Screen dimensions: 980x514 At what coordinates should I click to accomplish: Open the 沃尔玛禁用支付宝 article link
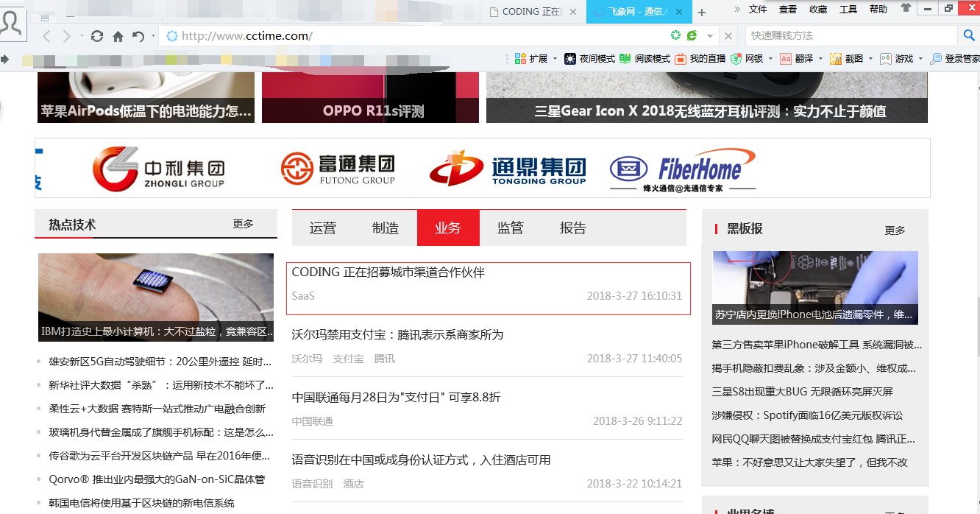coord(397,335)
